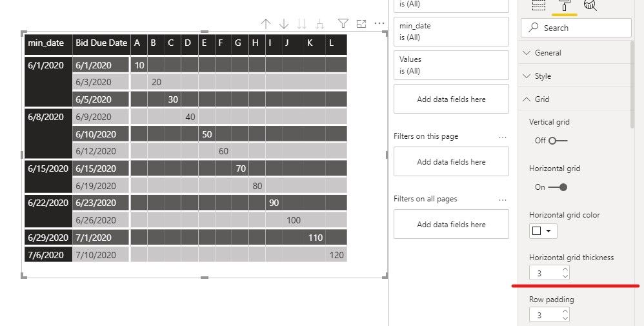The height and width of the screenshot is (326, 644).
Task: Click the format pane Search box
Action: (x=576, y=28)
